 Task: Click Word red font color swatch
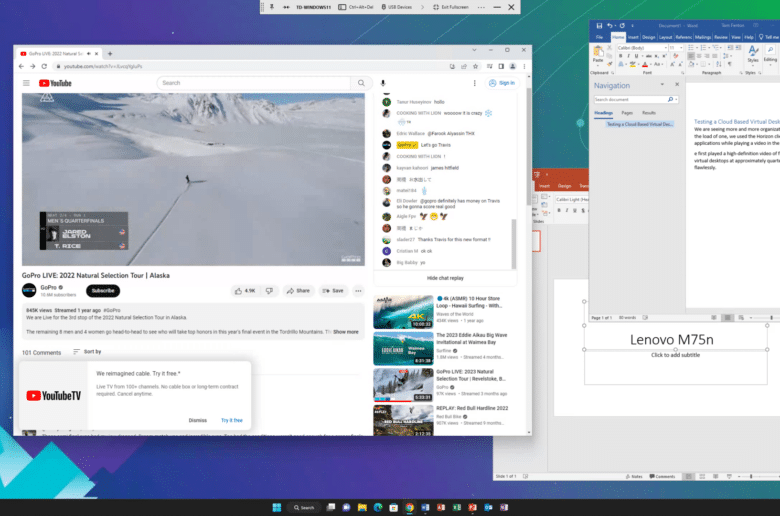(x=645, y=65)
